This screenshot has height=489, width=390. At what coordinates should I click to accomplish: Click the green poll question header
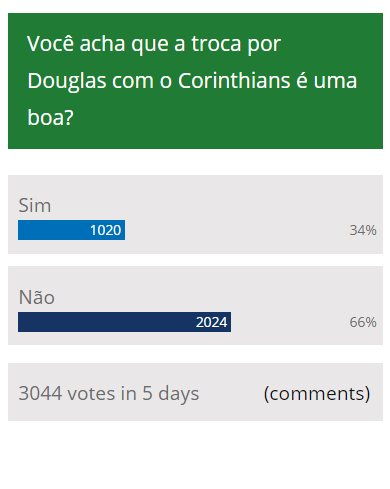click(195, 81)
